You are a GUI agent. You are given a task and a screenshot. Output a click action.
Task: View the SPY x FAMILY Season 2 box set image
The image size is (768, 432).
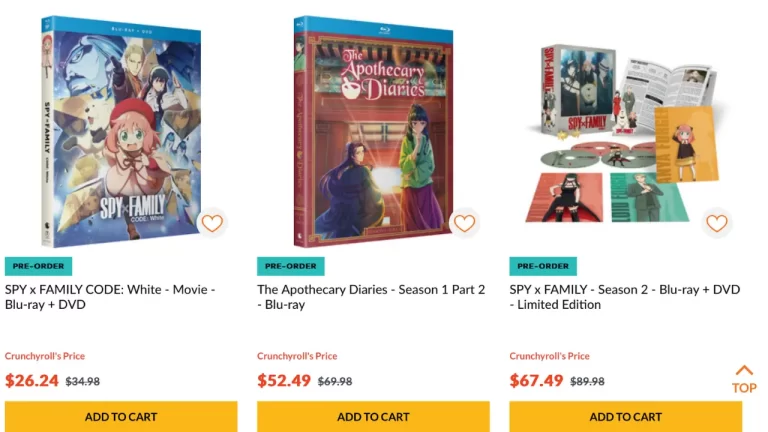623,133
